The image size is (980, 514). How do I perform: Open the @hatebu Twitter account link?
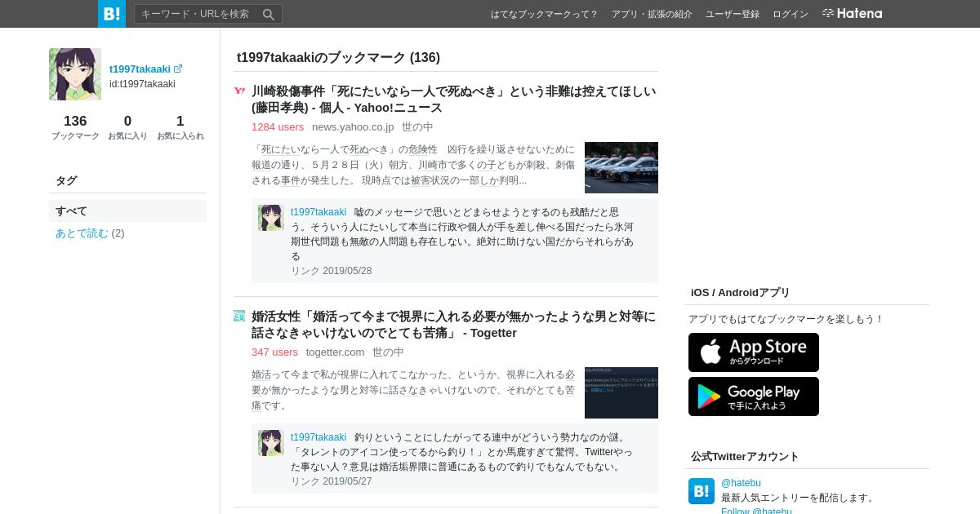point(741,483)
